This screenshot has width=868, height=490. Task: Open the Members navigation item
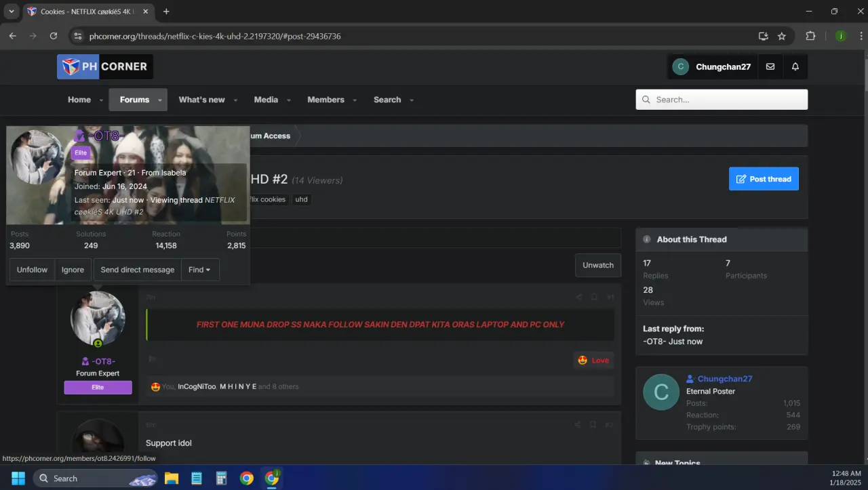tap(325, 100)
